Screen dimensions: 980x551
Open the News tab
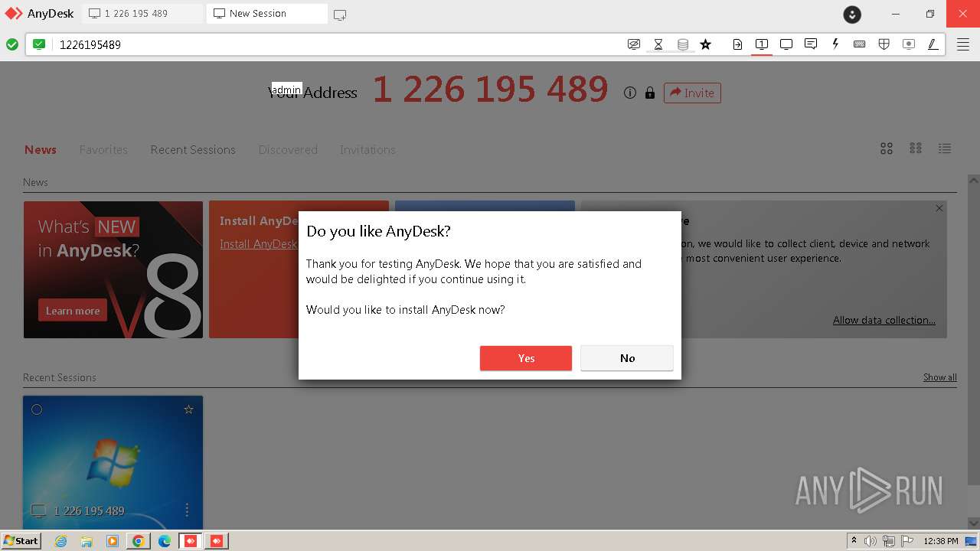click(x=41, y=149)
